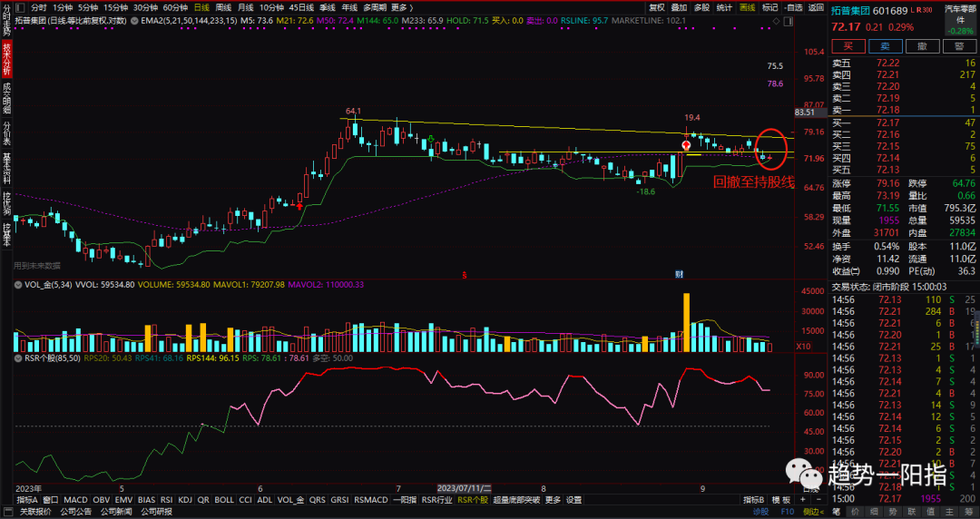
Task: Select 60分钟 chart period
Action: click(175, 7)
